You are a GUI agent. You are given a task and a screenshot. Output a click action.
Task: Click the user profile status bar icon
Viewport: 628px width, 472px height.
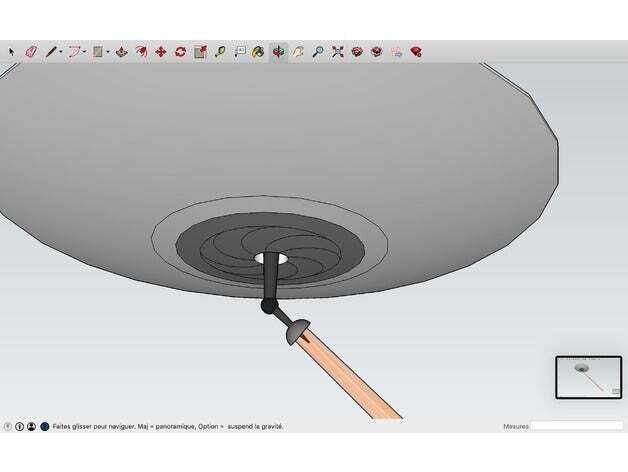[32, 426]
